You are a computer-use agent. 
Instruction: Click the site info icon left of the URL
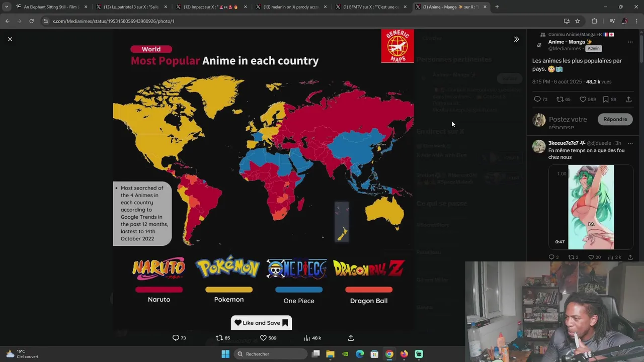point(46,21)
